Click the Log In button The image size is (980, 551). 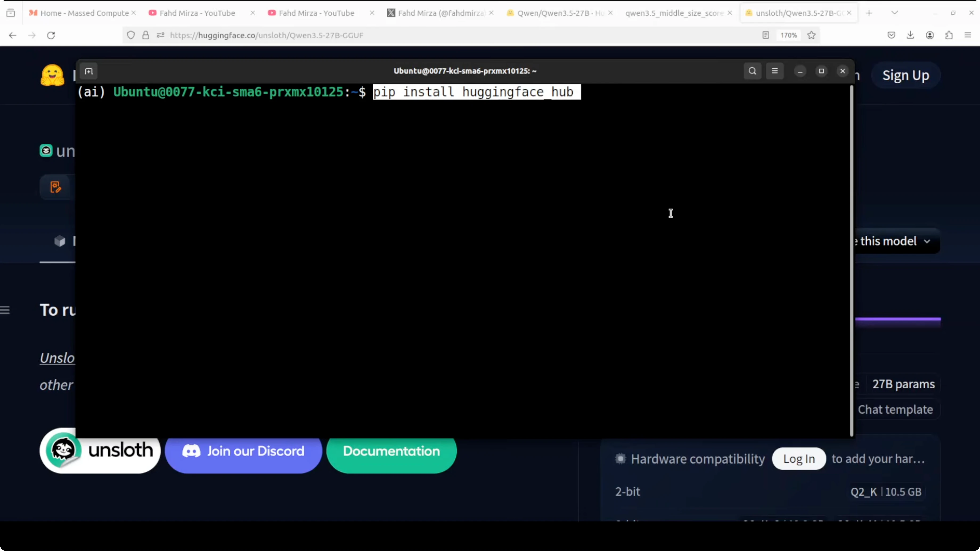[799, 459]
